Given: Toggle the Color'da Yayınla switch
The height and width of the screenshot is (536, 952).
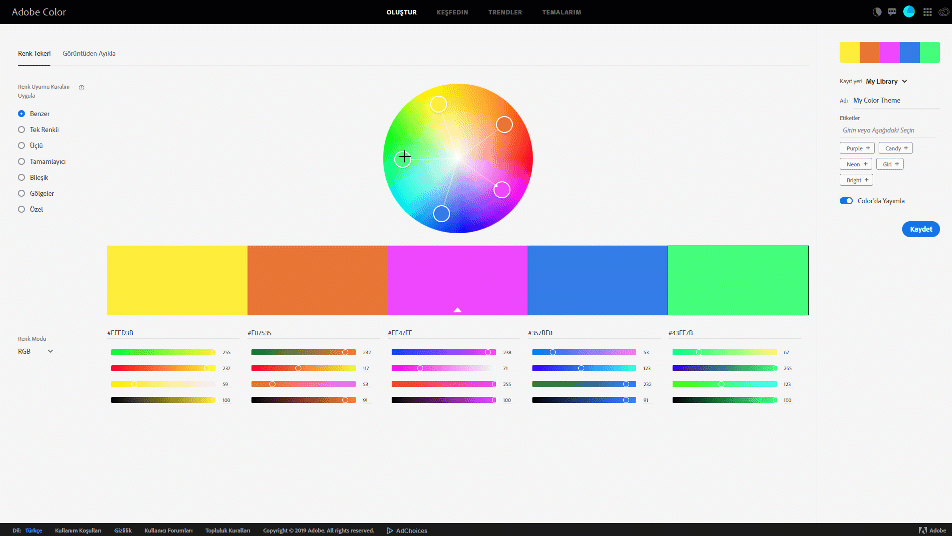Looking at the screenshot, I should [846, 201].
